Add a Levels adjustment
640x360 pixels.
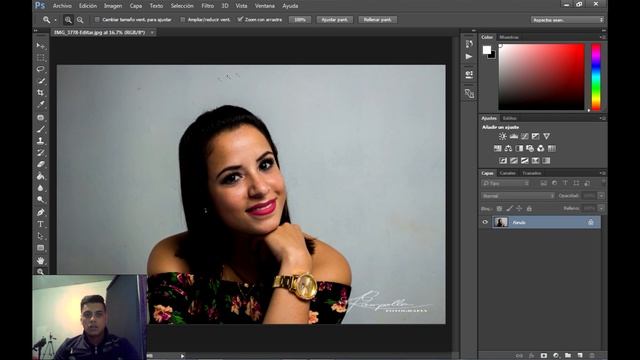click(x=514, y=136)
